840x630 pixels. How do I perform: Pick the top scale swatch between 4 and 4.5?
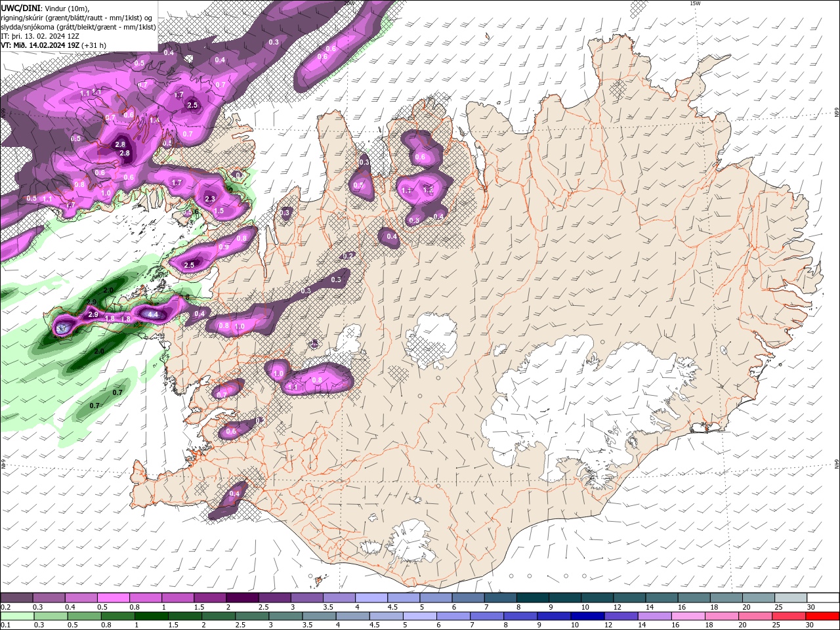point(371,597)
